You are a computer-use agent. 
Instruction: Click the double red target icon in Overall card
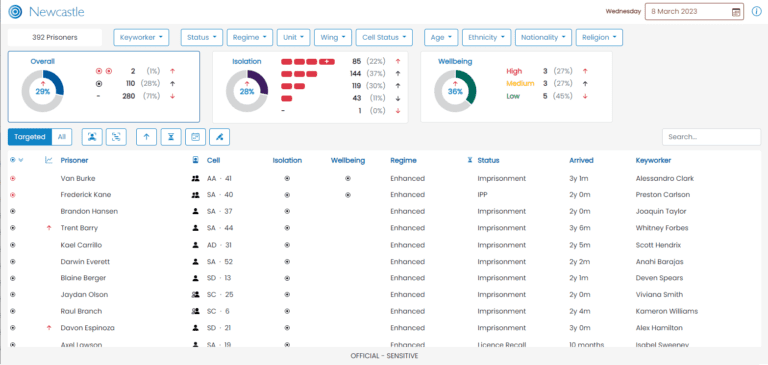(x=104, y=72)
